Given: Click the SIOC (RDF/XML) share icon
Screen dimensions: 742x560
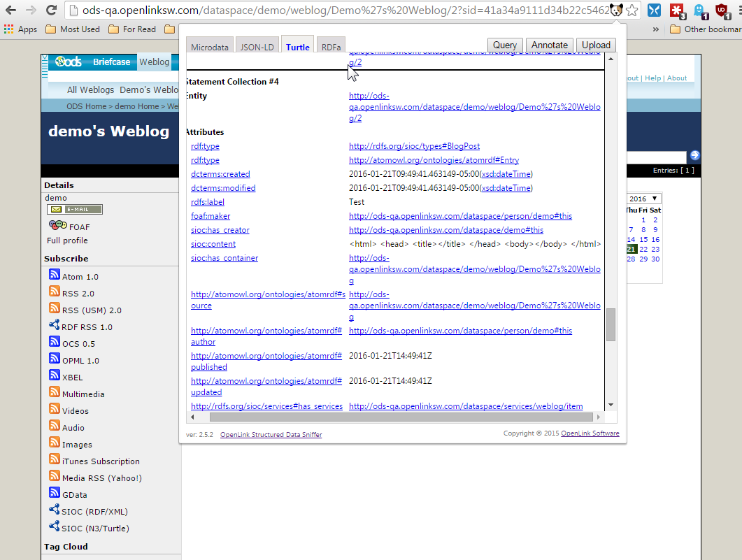Looking at the screenshot, I should (54, 510).
